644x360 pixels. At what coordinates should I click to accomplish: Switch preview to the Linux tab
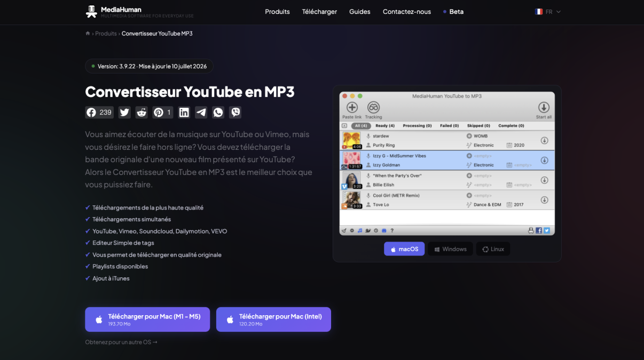point(493,249)
